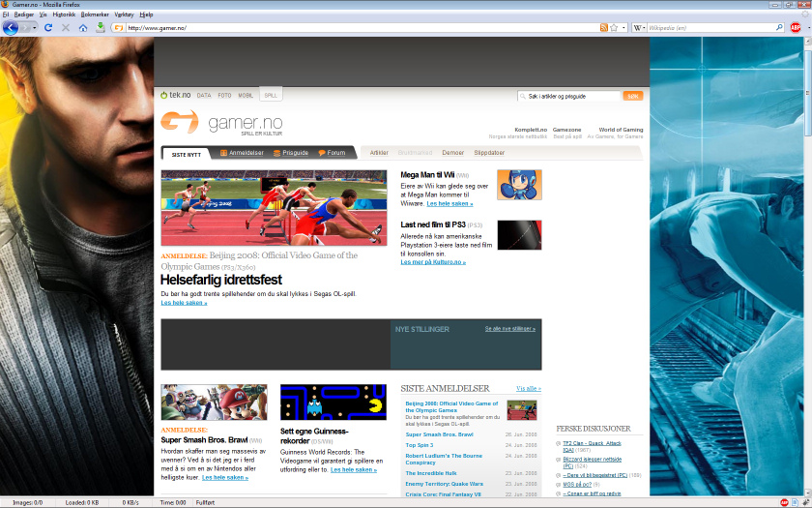Click the search magnifier in Wikipedia box

pos(779,28)
